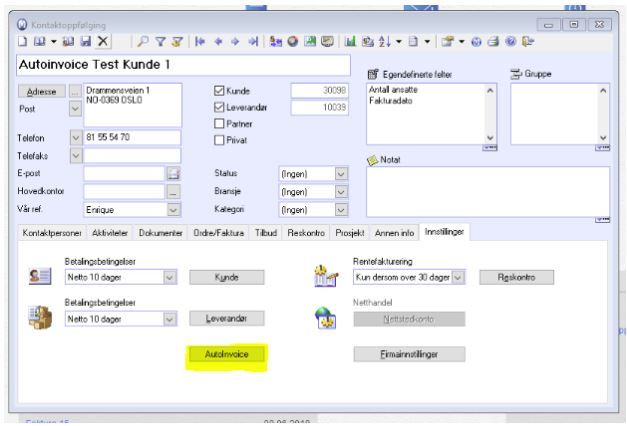
Task: Click the Save diskette icon in toolbar
Action: (x=86, y=41)
